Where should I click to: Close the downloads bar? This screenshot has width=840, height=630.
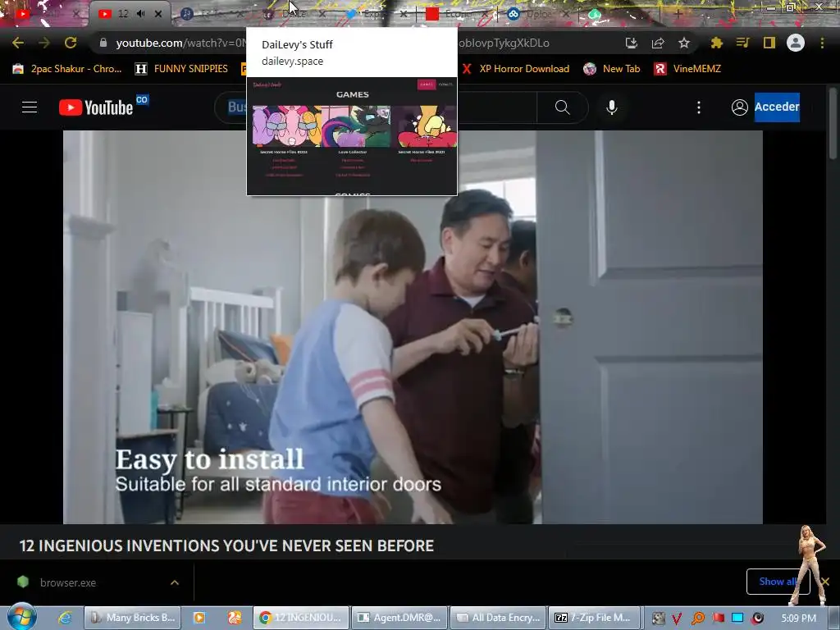[825, 582]
